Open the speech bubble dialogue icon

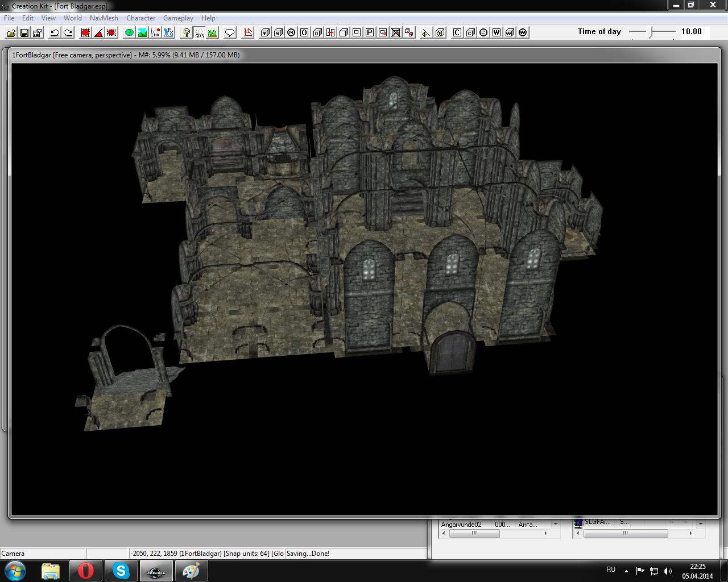coord(230,32)
